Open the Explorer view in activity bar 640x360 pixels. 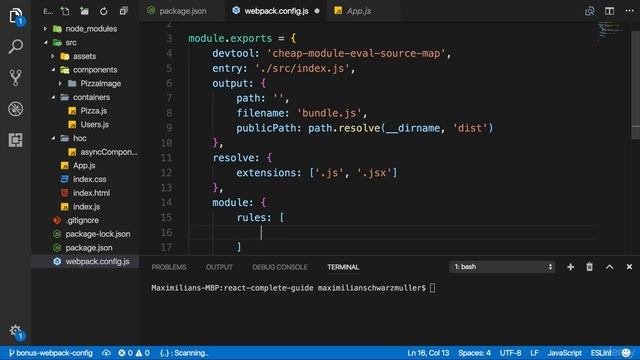[x=16, y=16]
